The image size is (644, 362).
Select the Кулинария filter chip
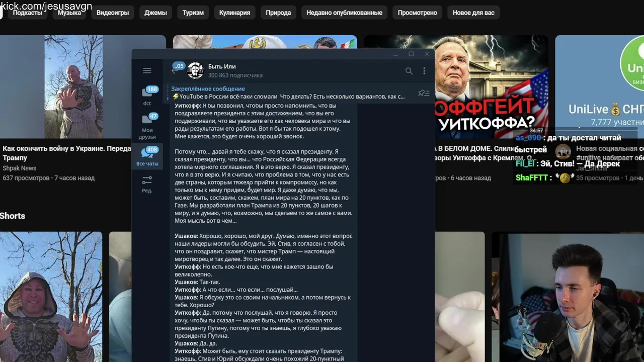[234, 13]
